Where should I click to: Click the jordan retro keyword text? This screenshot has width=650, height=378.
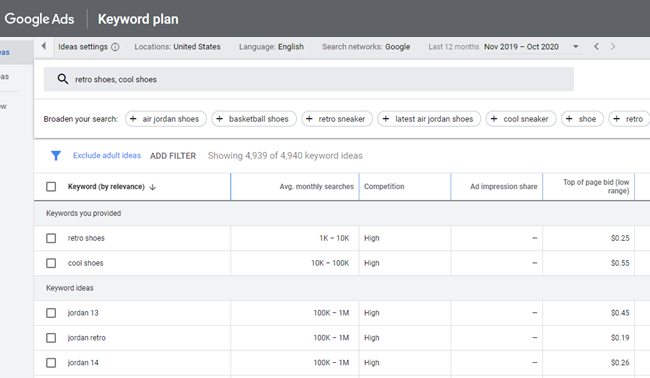pyautogui.click(x=87, y=338)
